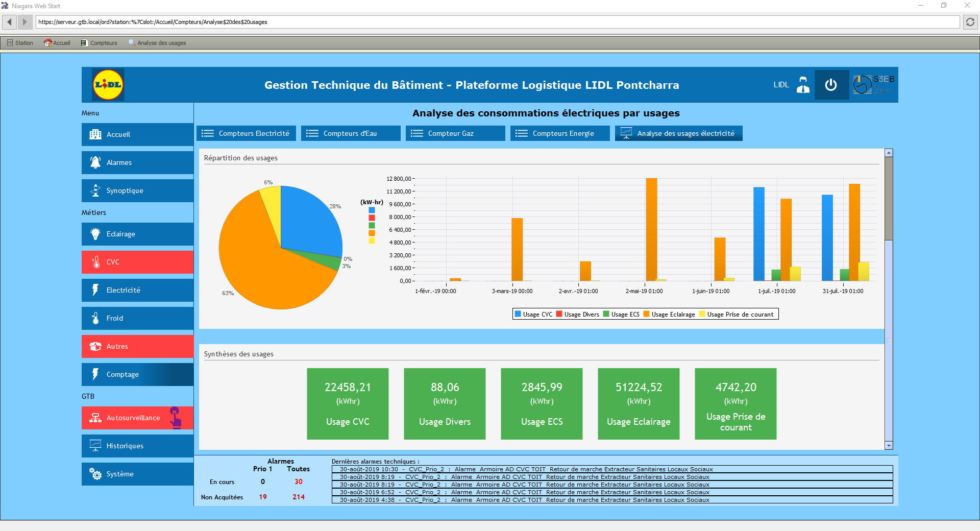Click the 19 Prio 1 non acquittées count
Image resolution: width=980 pixels, height=531 pixels.
(x=263, y=497)
